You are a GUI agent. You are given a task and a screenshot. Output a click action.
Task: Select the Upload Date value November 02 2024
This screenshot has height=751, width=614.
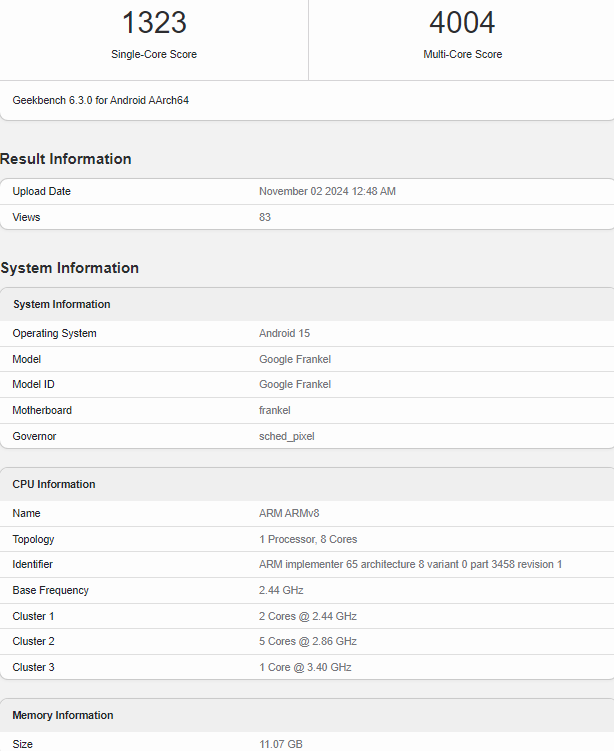[x=327, y=191]
